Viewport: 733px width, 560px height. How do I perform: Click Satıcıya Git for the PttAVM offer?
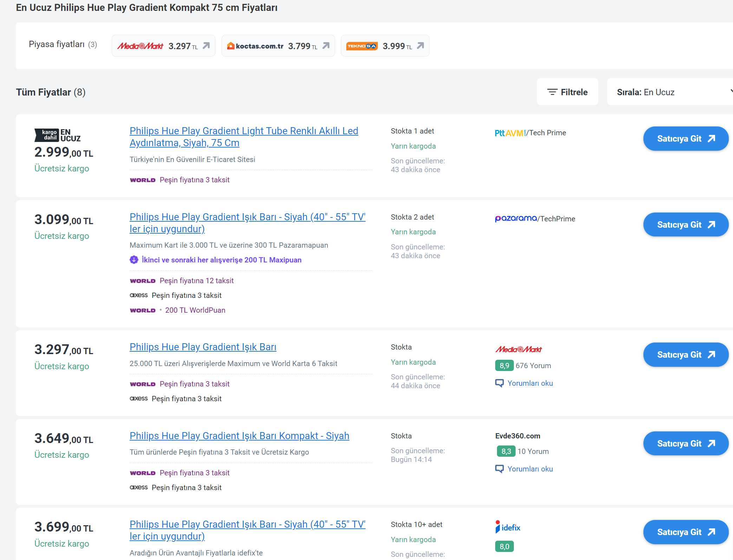[x=686, y=139]
